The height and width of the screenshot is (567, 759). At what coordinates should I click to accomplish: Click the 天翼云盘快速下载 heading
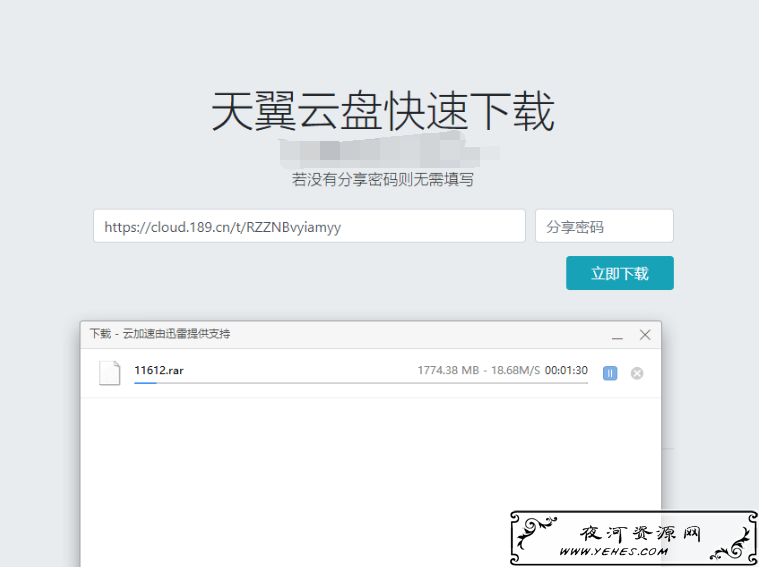coord(383,112)
